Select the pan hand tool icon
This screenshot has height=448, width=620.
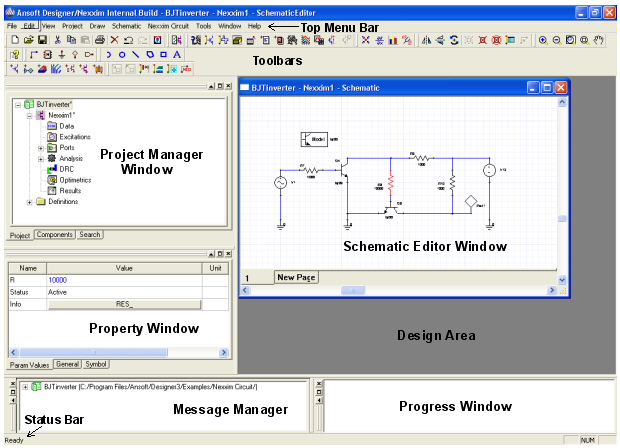(598, 39)
